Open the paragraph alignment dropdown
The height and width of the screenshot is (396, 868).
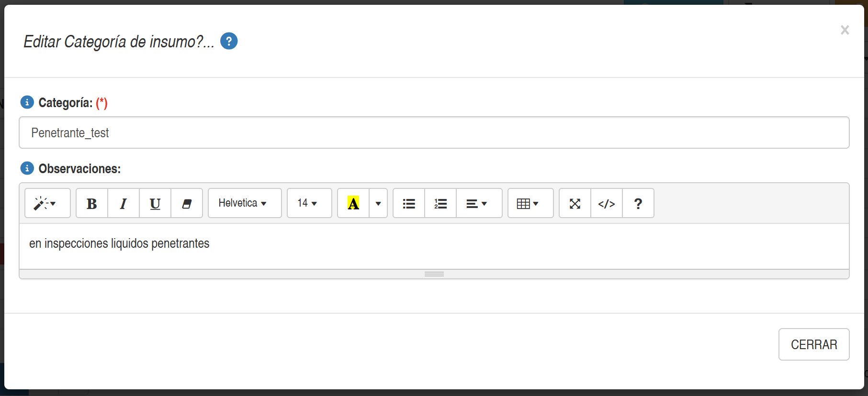pyautogui.click(x=479, y=203)
